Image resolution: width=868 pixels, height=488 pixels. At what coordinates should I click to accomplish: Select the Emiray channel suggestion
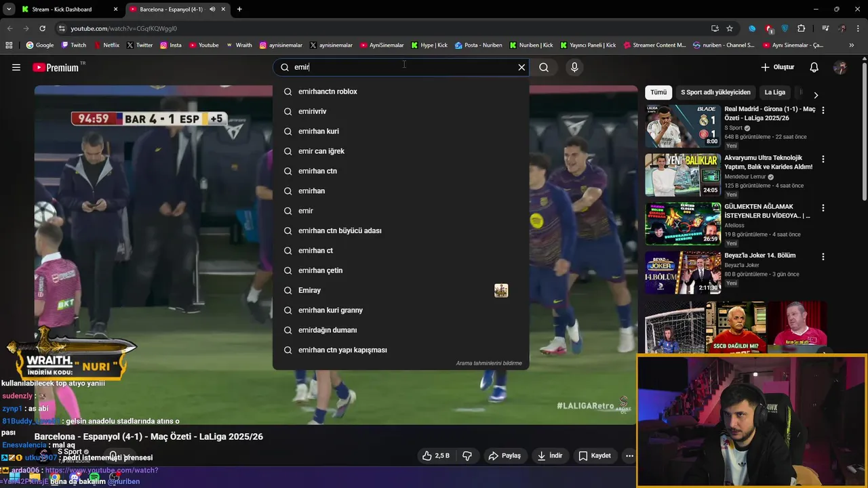click(x=401, y=290)
